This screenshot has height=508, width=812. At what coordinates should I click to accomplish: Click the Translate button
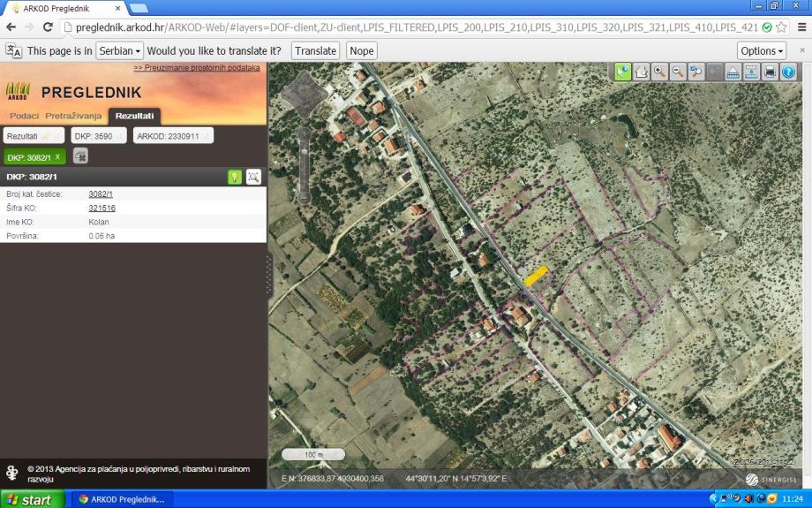[x=315, y=50]
